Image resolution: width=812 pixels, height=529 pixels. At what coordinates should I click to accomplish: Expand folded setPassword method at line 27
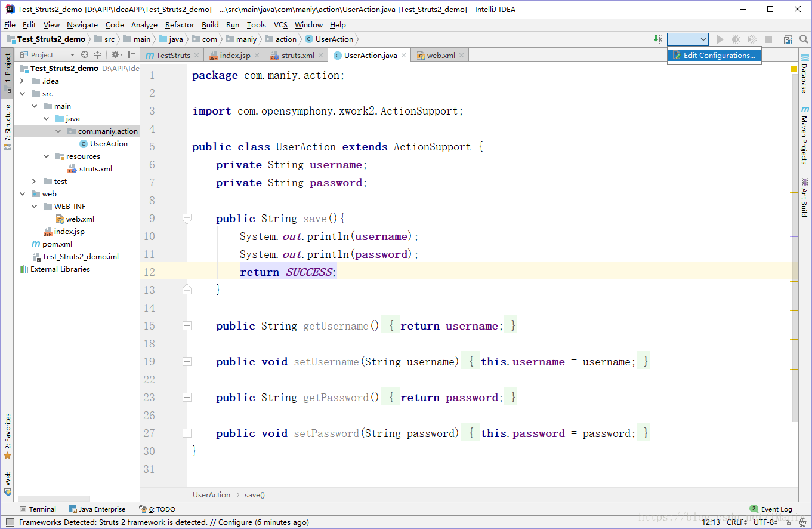tap(187, 433)
